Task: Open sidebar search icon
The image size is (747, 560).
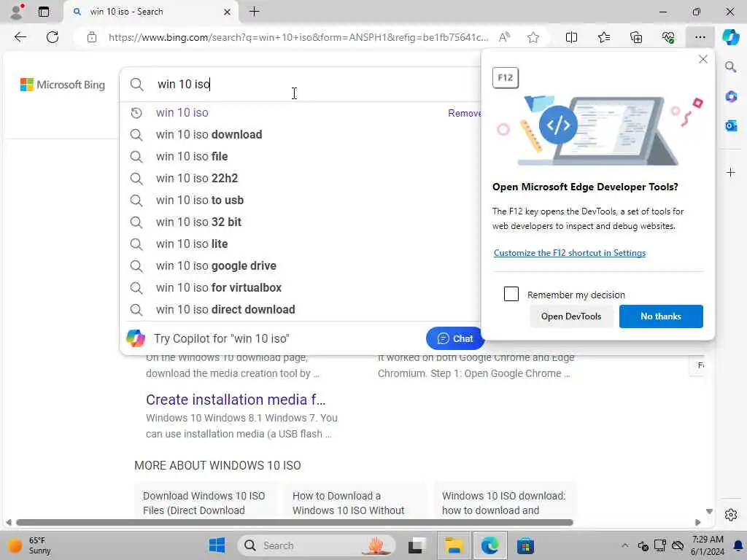Action: [731, 67]
